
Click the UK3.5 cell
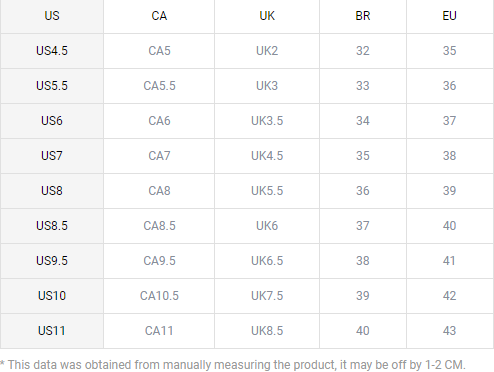pyautogui.click(x=267, y=121)
